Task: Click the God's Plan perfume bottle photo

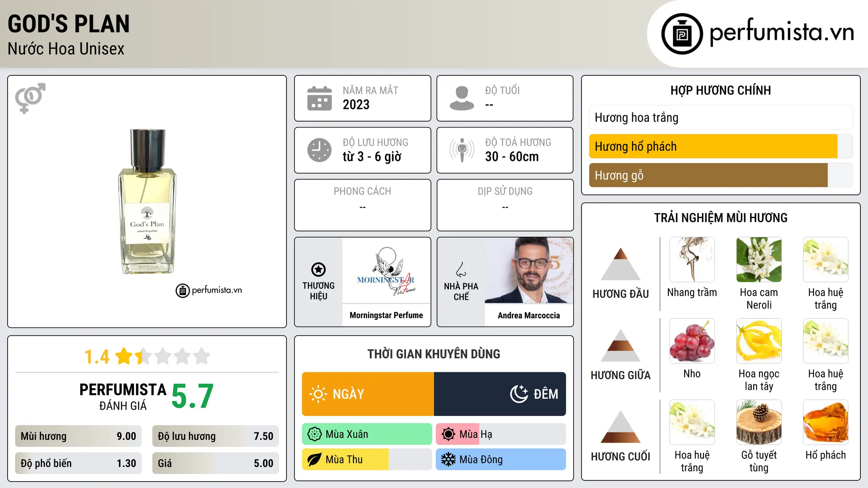Action: [x=147, y=202]
